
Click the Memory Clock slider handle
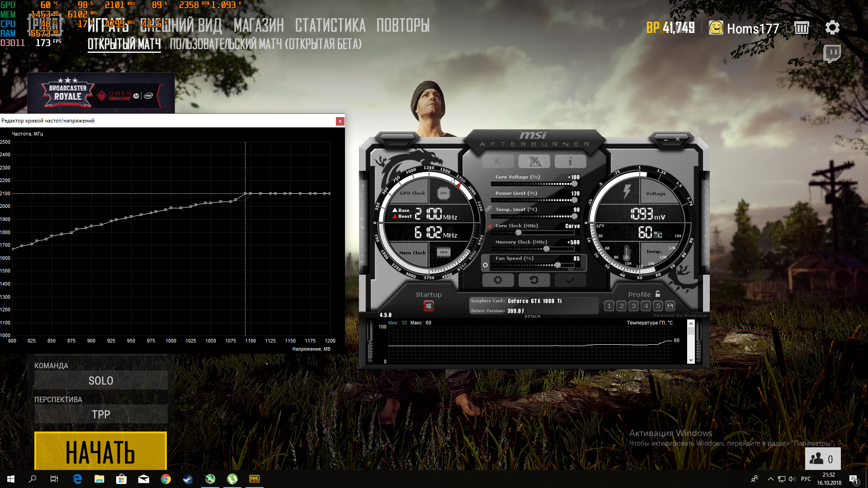coord(547,249)
